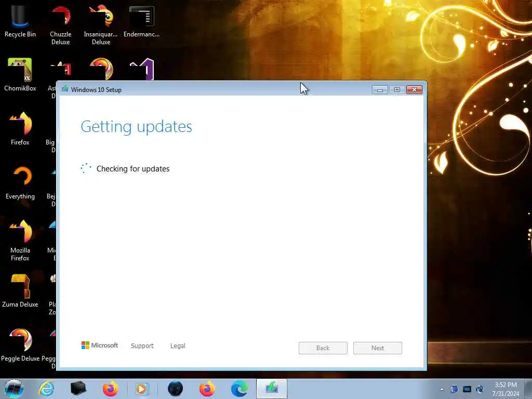Maximize the Windows 10 Setup window

tap(397, 89)
